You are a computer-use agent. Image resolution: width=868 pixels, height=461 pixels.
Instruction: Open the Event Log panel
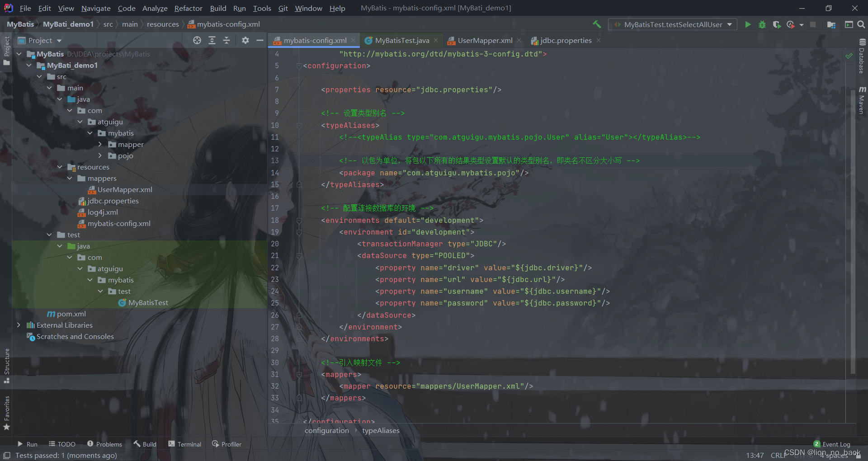click(x=832, y=444)
